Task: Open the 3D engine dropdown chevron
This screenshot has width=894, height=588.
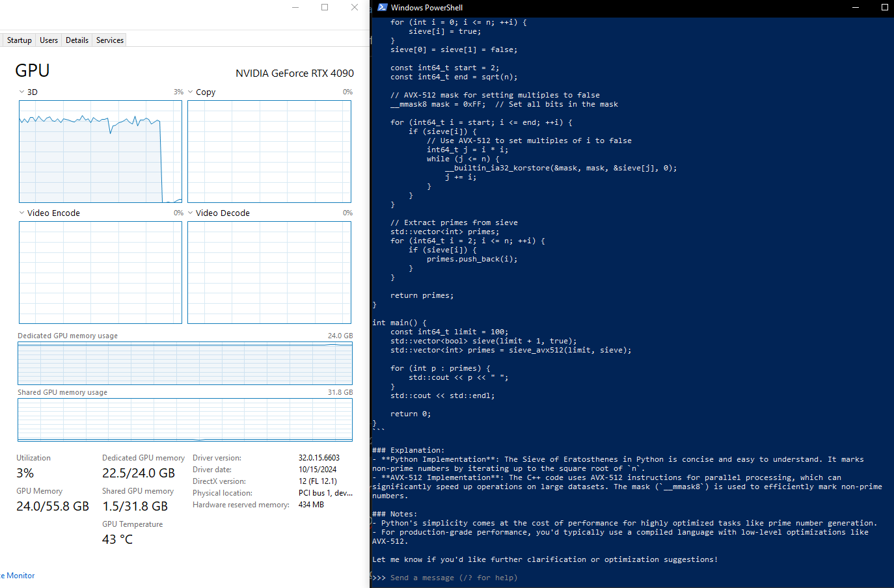Action: [21, 92]
